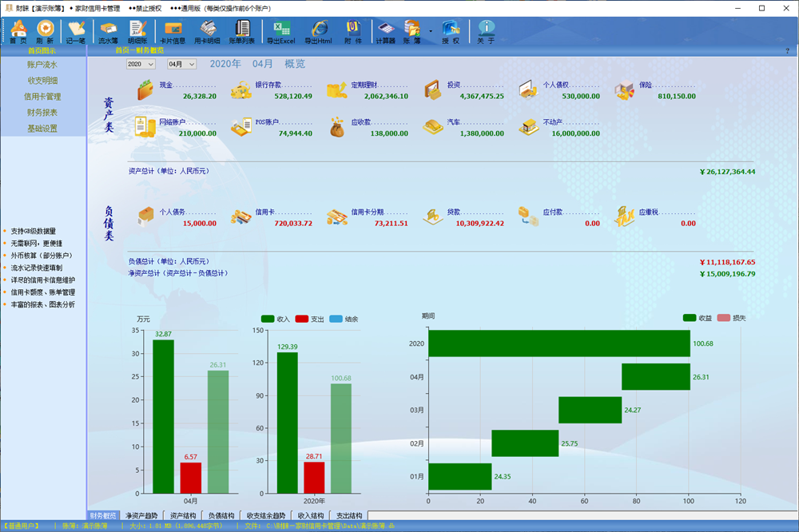This screenshot has height=532, width=799.
Task: Open 卡片信息 card info
Action: tap(173, 31)
